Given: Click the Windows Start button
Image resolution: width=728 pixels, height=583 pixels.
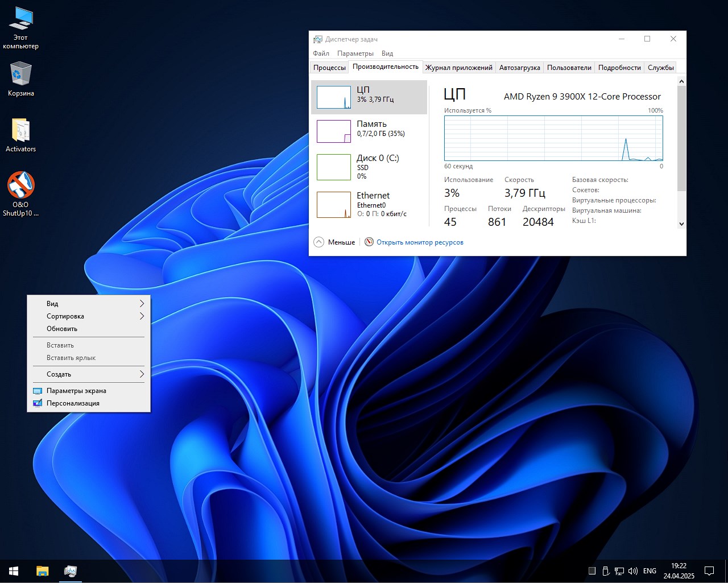Looking at the screenshot, I should click(14, 570).
